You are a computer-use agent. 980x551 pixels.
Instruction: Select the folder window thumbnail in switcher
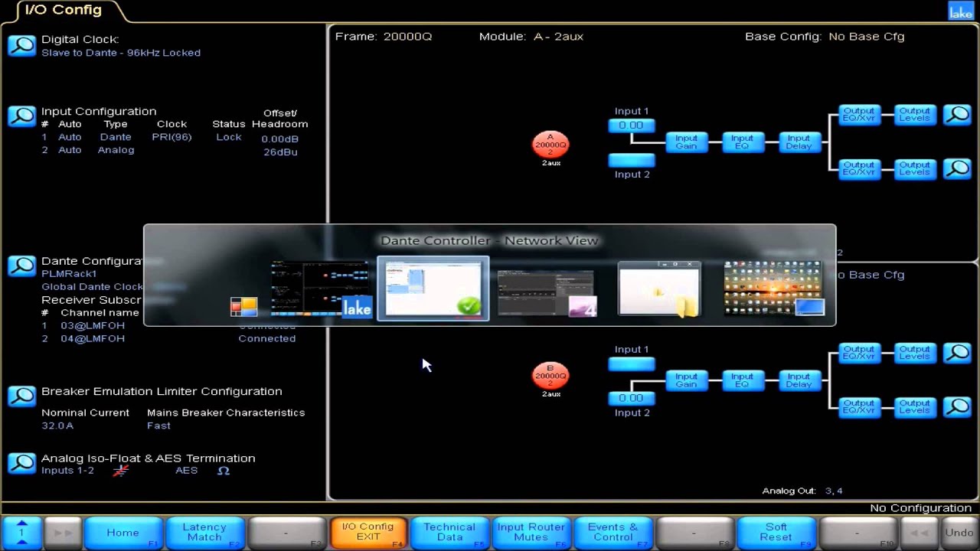(x=659, y=289)
